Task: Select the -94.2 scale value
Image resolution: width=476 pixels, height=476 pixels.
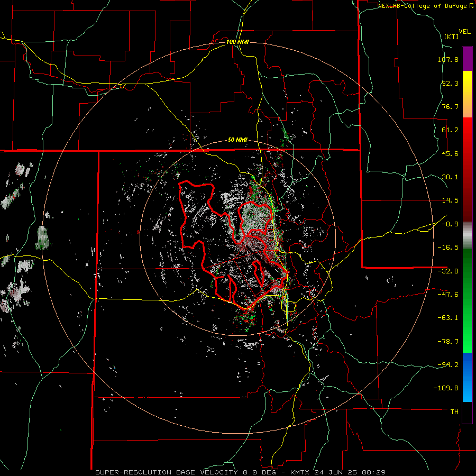Action: click(448, 364)
